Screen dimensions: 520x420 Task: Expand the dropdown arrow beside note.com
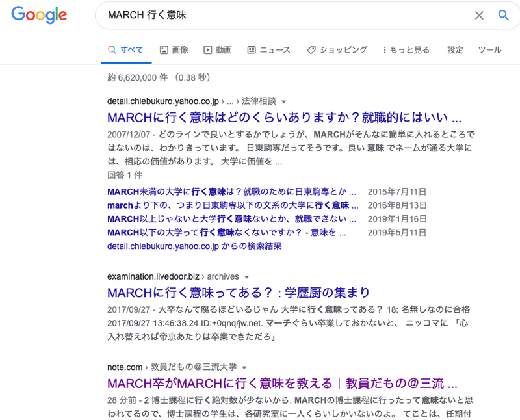(x=243, y=366)
